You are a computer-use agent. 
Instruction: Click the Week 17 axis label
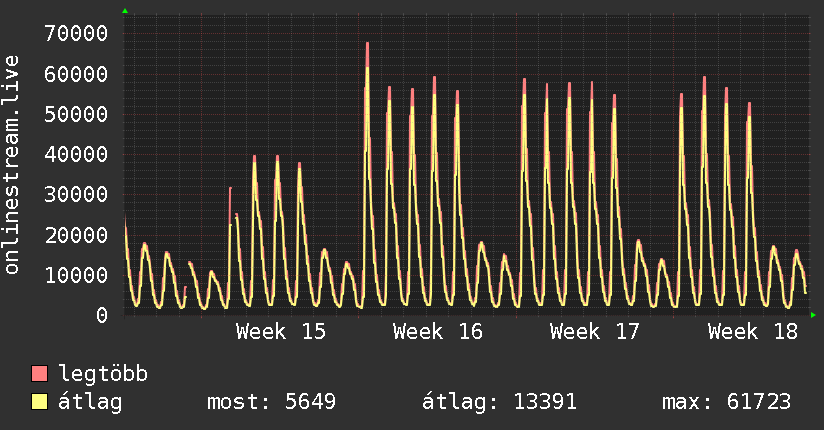[595, 332]
